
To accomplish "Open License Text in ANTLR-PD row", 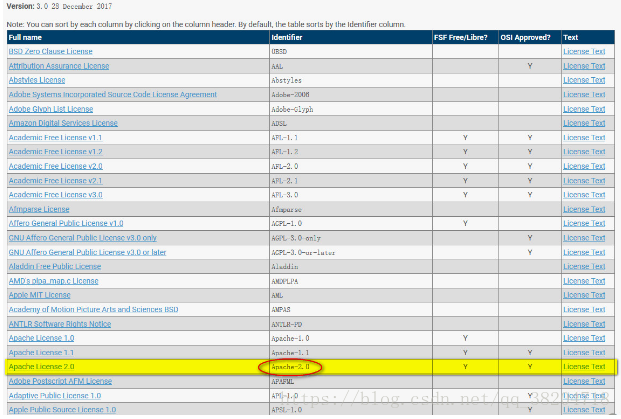I will coord(584,324).
